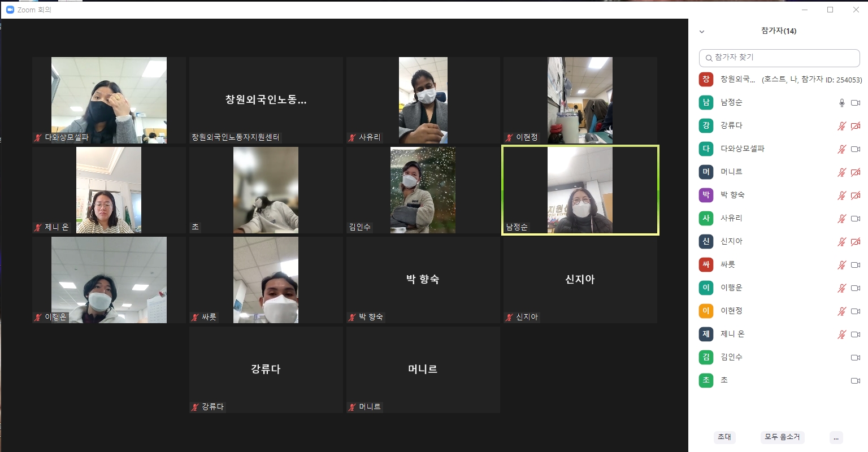868x452 pixels.
Task: Click muted microphone icon for 제니 온
Action: pyautogui.click(x=842, y=334)
